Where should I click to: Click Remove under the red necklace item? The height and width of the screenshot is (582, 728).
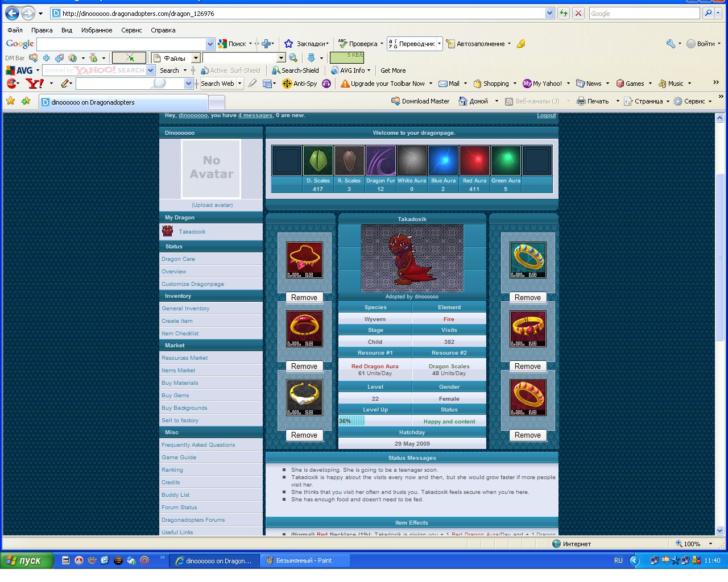pyautogui.click(x=304, y=297)
